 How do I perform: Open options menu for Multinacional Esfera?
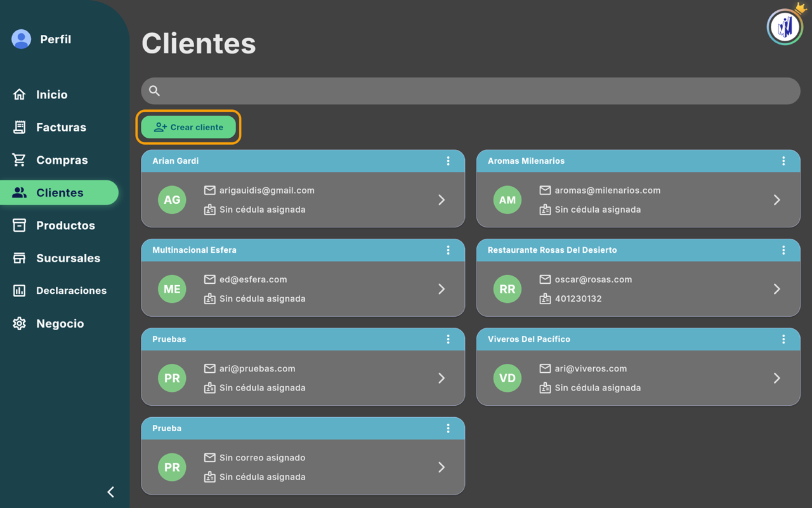(448, 250)
